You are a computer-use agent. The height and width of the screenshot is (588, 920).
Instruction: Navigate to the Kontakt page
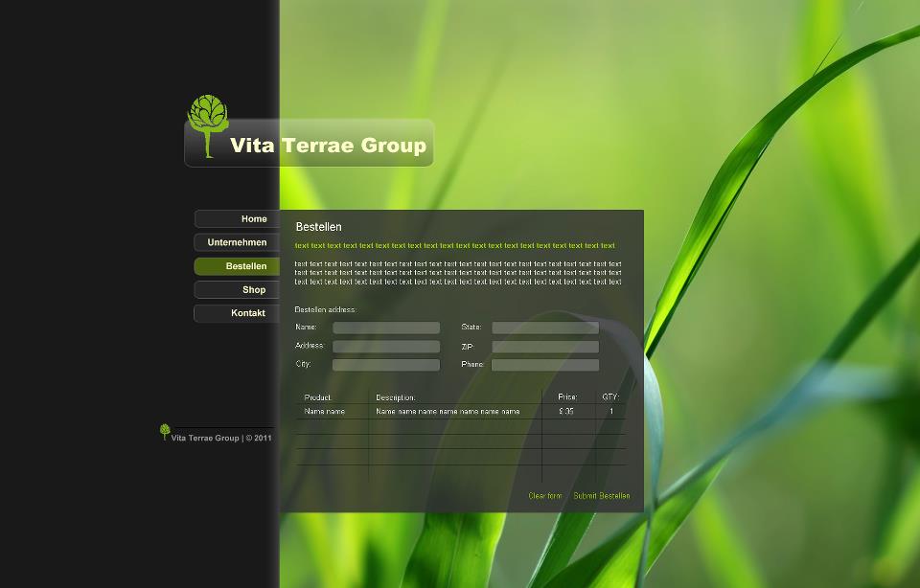coord(237,313)
